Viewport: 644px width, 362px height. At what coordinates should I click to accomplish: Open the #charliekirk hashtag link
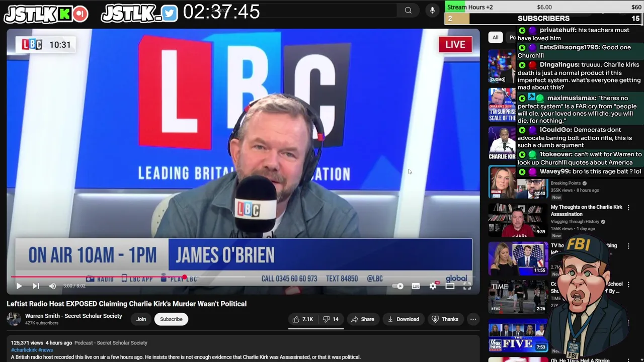click(24, 350)
